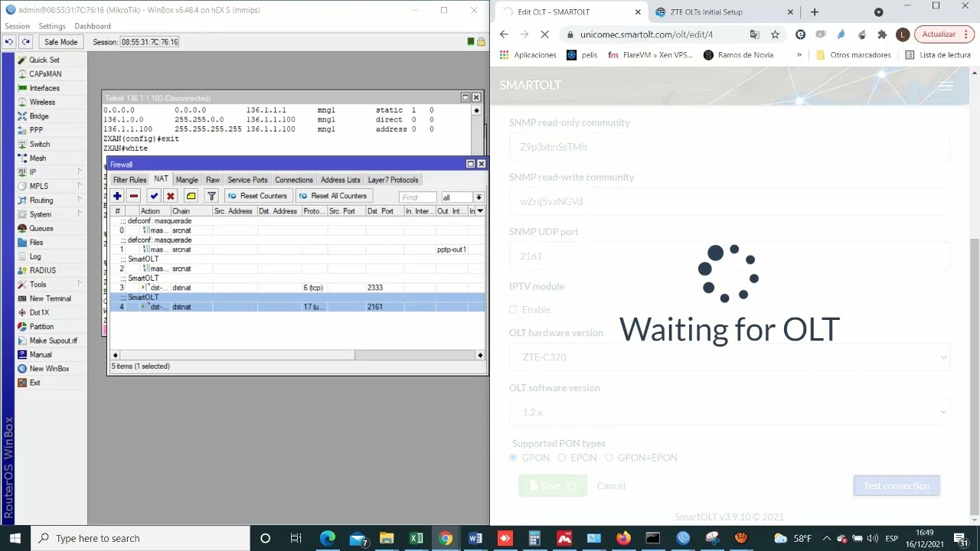Open the OLT hardware version dropdown
The image size is (980, 551).
click(730, 357)
